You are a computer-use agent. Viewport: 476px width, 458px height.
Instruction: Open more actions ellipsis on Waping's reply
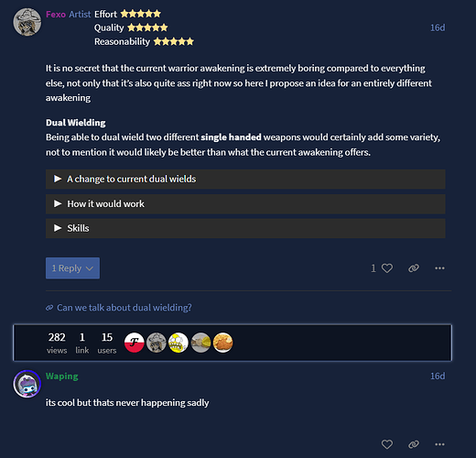click(x=439, y=444)
